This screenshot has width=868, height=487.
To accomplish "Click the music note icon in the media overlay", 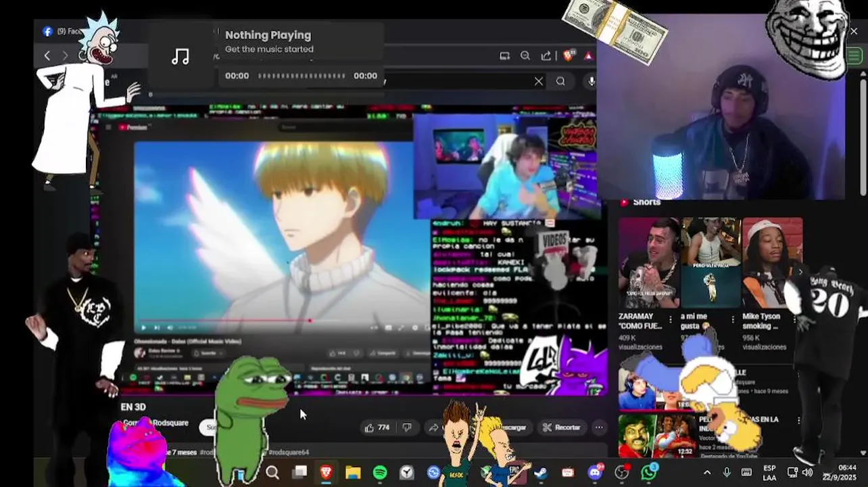I will [180, 57].
